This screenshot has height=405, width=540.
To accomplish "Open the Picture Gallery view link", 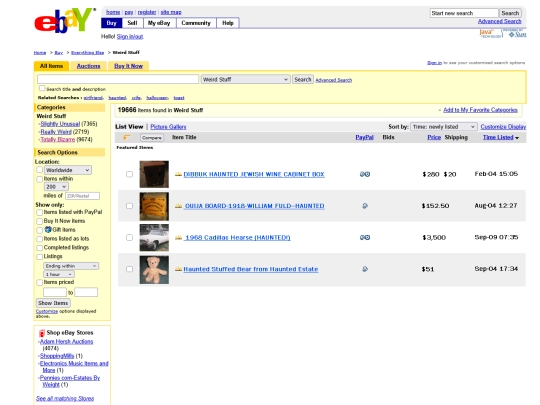I will 168,127.
